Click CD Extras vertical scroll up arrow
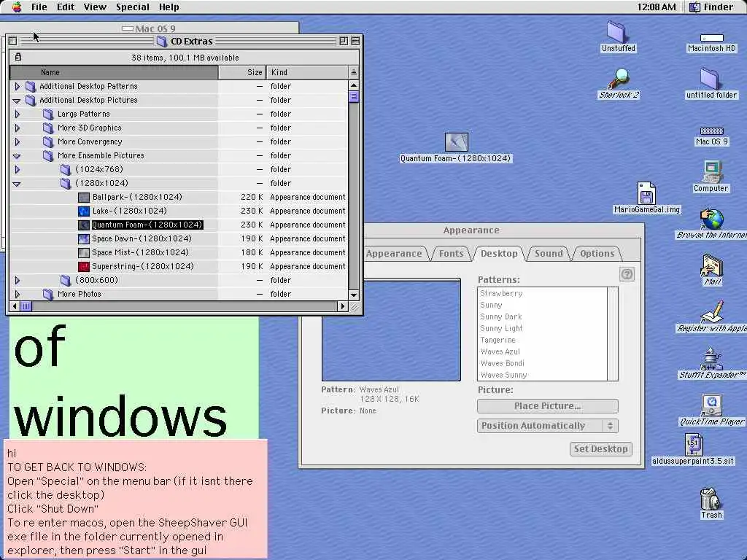The image size is (747, 560). 354,85
